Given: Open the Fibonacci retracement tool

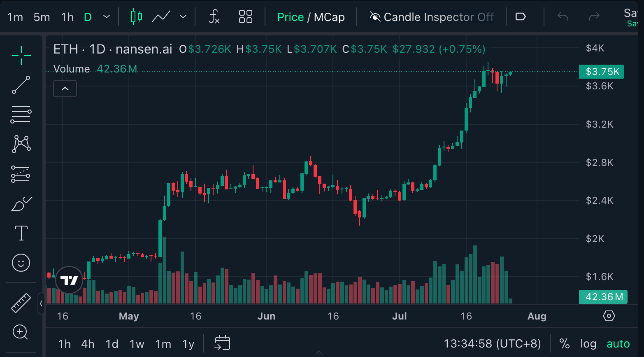Looking at the screenshot, I should (x=21, y=115).
